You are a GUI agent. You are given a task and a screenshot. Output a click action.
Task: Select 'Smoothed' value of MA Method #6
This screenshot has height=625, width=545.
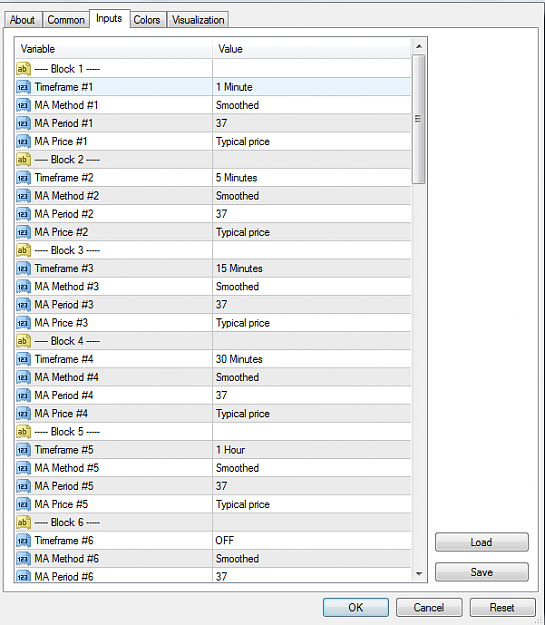(x=238, y=559)
